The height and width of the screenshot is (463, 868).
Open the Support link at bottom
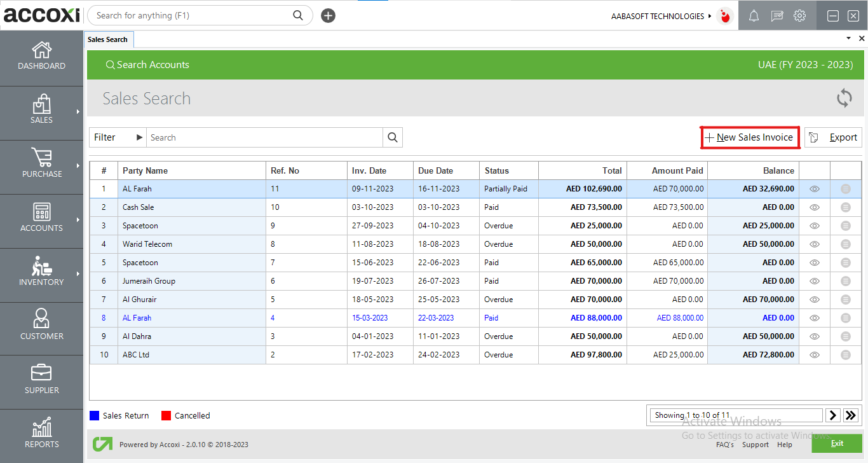[756, 445]
